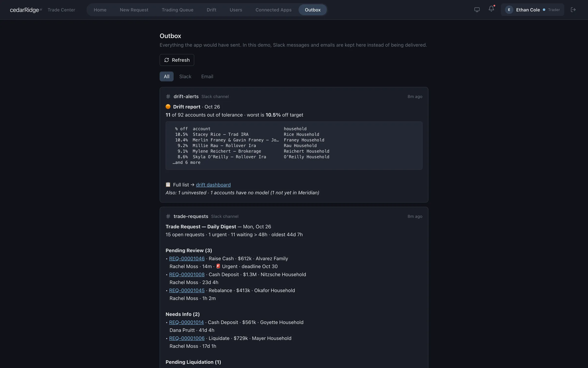Screen dimensions: 588x368
Task: Click the drift-alerts hash icon
Action: pos(168,96)
